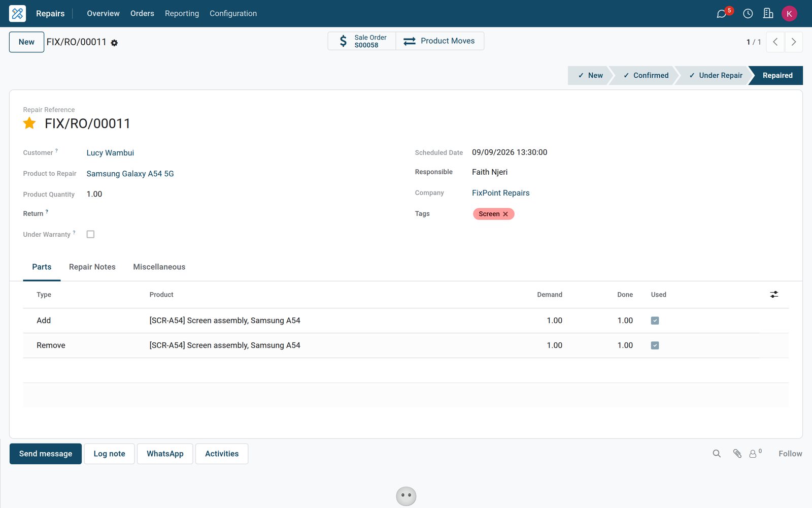This screenshot has height=508, width=812.
Task: Click the paperclip attachments icon
Action: (737, 454)
